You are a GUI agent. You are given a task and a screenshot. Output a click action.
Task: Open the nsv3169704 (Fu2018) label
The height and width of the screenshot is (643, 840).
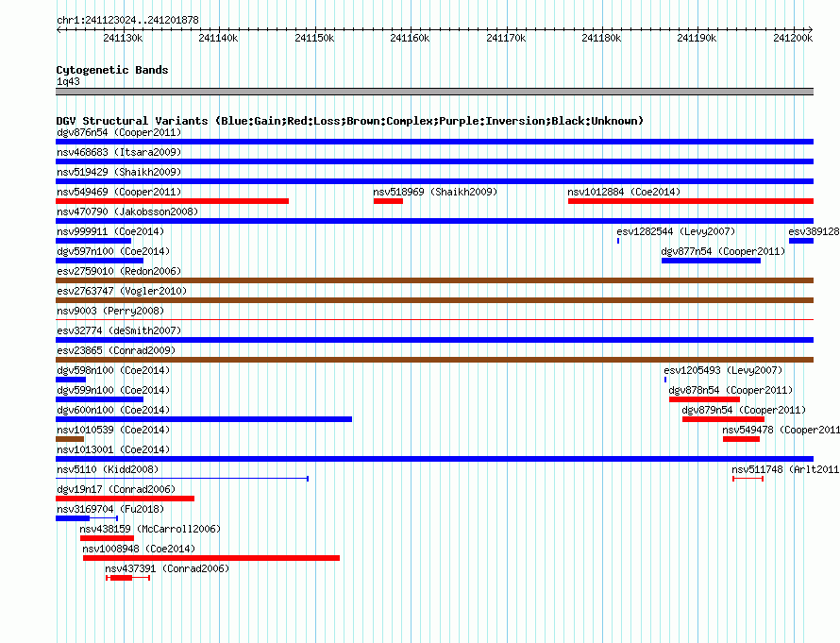110,509
